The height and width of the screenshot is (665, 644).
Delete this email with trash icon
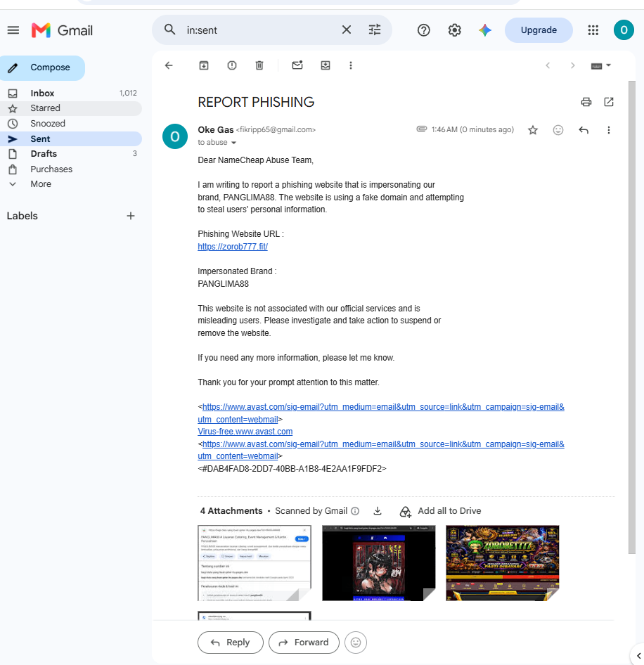point(259,65)
